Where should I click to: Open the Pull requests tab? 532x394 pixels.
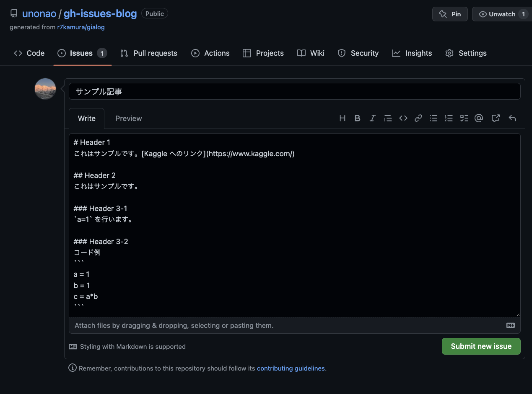148,53
